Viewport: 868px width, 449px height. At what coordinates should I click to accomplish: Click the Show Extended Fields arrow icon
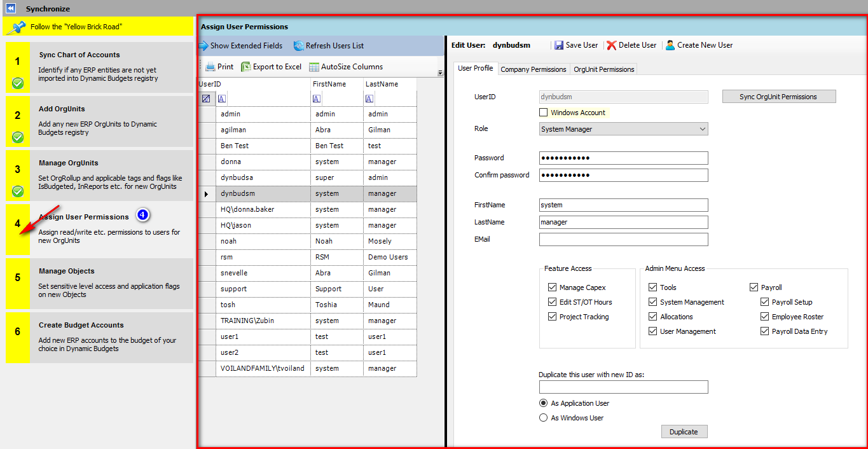click(203, 46)
